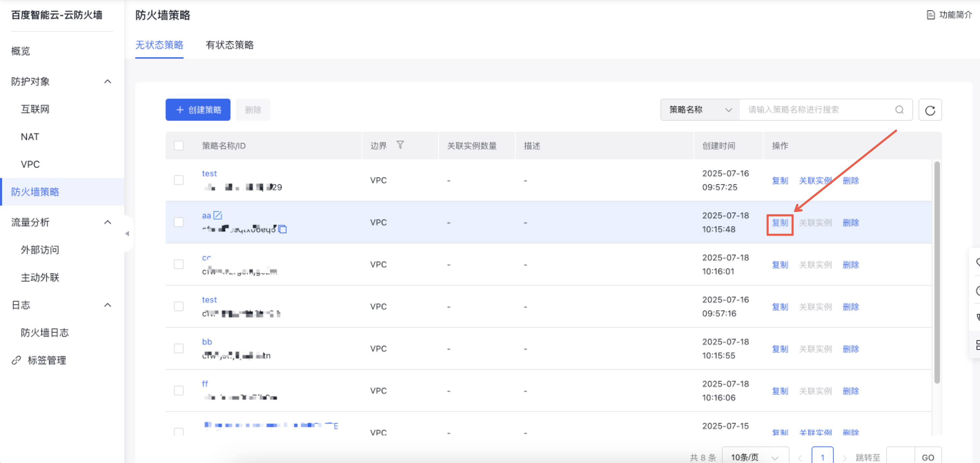Check the checkbox for the aa policy row
Screen dimensions: 980x463
(179, 222)
